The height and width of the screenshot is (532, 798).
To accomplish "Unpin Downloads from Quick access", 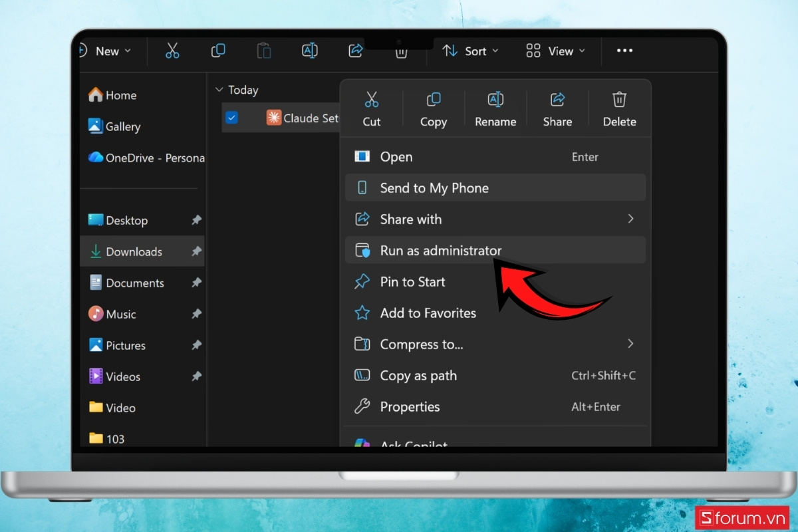I will [196, 252].
